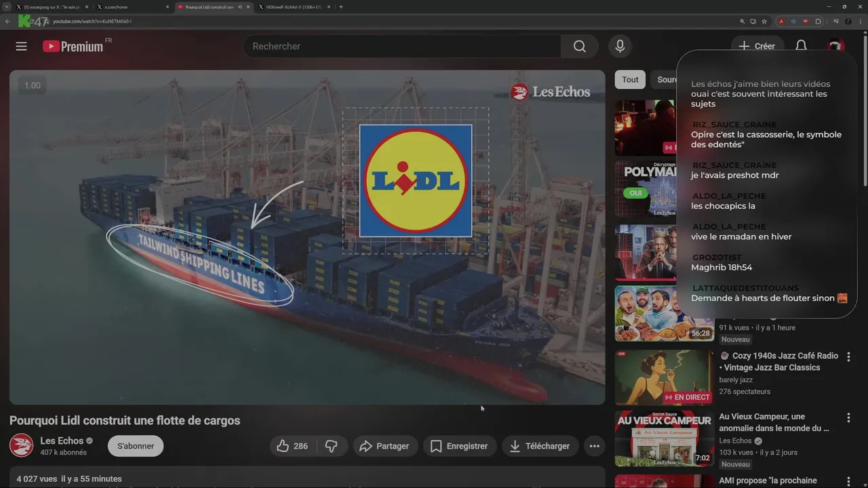Click chat message 'Maghrib 18h54'
This screenshot has width=868, height=488.
[x=722, y=267]
